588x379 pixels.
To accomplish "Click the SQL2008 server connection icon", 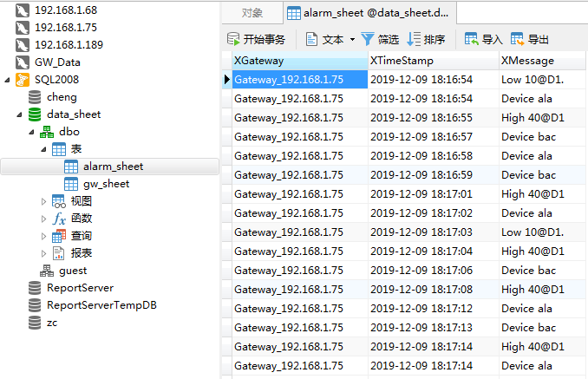I will [23, 80].
